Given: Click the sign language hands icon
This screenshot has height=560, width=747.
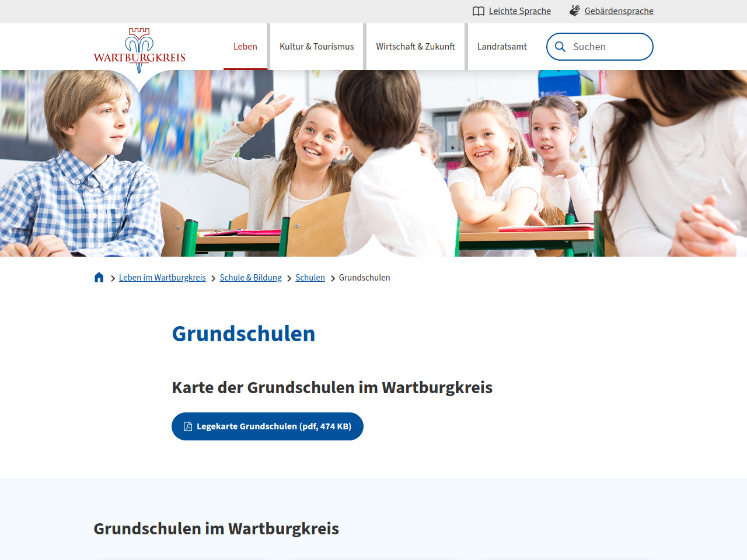Looking at the screenshot, I should coord(575,11).
